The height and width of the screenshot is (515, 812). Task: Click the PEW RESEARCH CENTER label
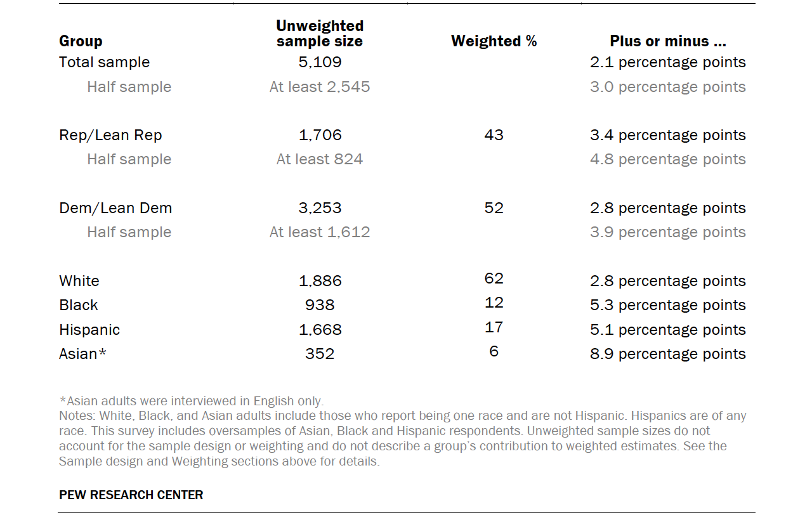coord(131,495)
